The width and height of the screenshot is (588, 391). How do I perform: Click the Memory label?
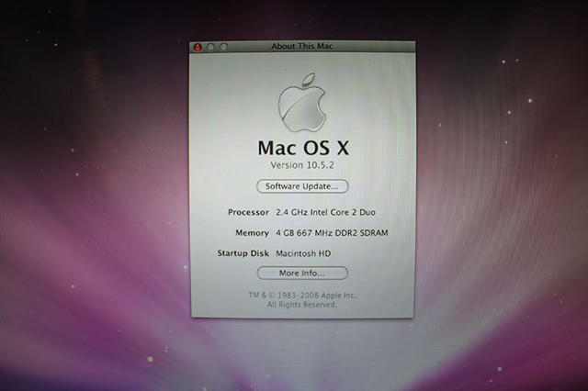click(x=252, y=233)
